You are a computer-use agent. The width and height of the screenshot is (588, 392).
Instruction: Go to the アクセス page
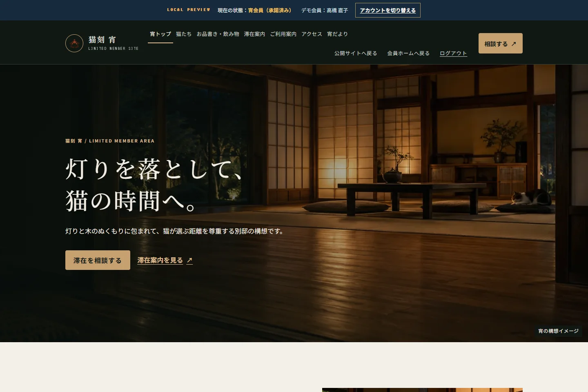coord(312,34)
